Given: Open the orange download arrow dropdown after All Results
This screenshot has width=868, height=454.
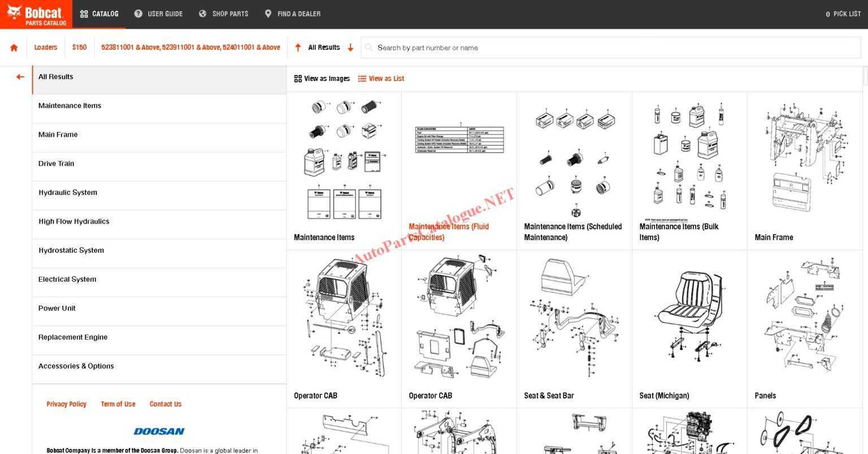Looking at the screenshot, I should coord(350,48).
